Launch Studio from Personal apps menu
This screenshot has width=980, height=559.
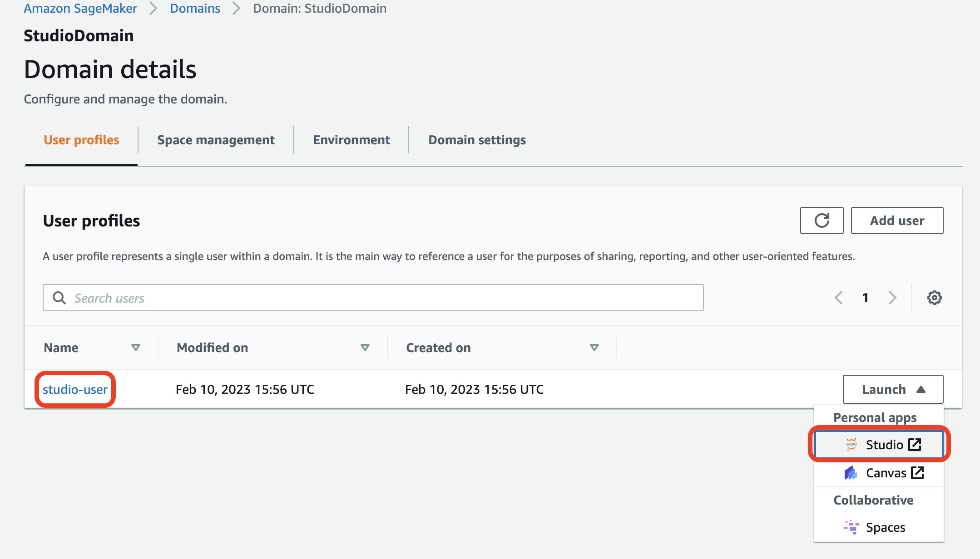(x=879, y=445)
